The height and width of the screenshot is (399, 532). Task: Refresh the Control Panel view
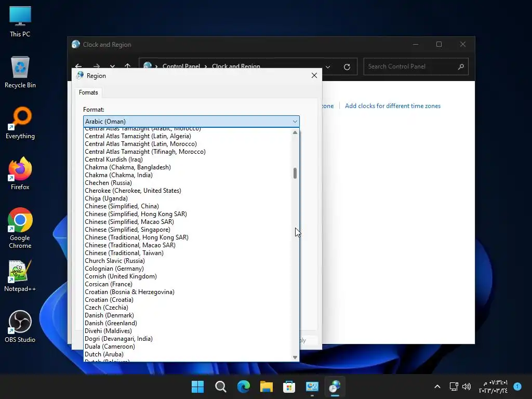[347, 67]
